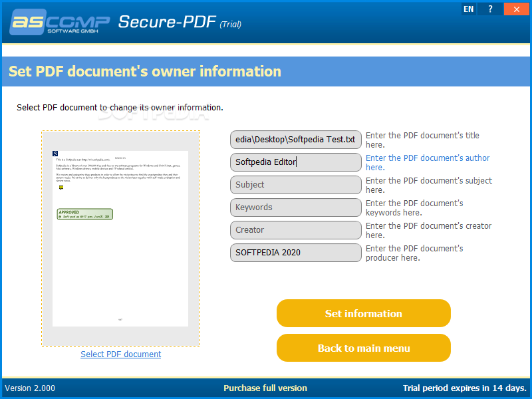Click the subject field description text
Image resolution: width=532 pixels, height=399 pixels.
429,185
